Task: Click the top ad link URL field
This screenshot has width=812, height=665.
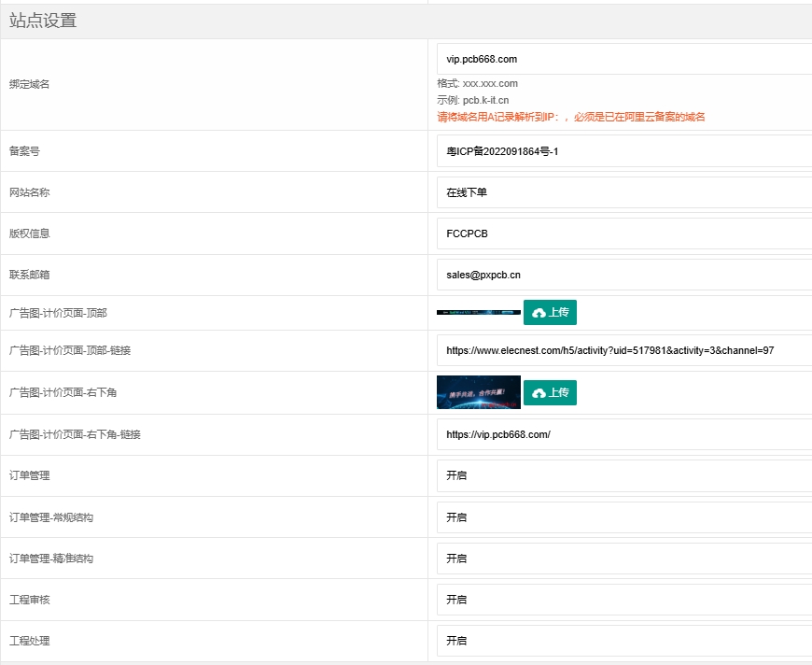Action: click(x=623, y=351)
